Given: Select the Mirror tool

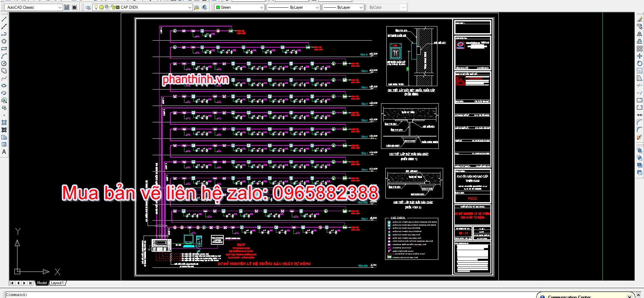Looking at the screenshot, I should click(x=640, y=34).
